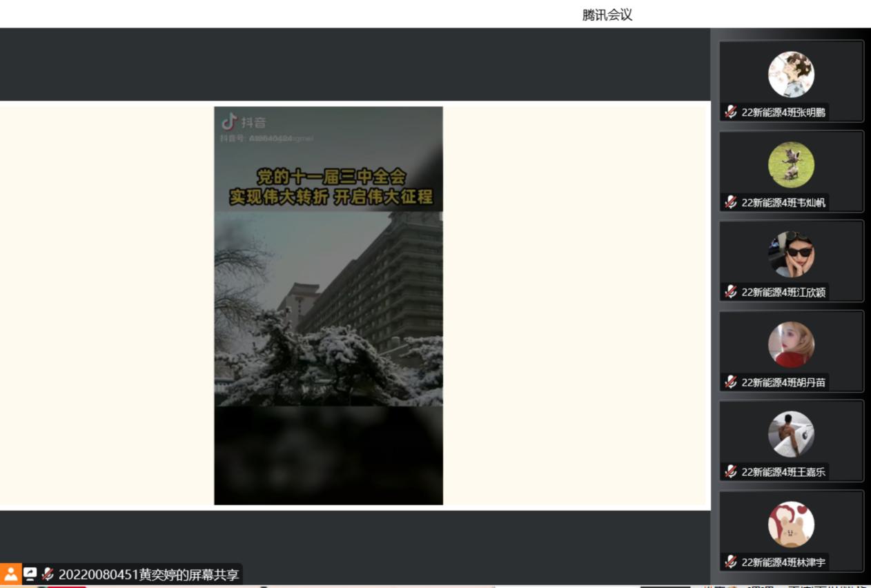The width and height of the screenshot is (871, 588).
Task: Click the 黄奕婷的屏幕共享 label
Action: coord(148,574)
